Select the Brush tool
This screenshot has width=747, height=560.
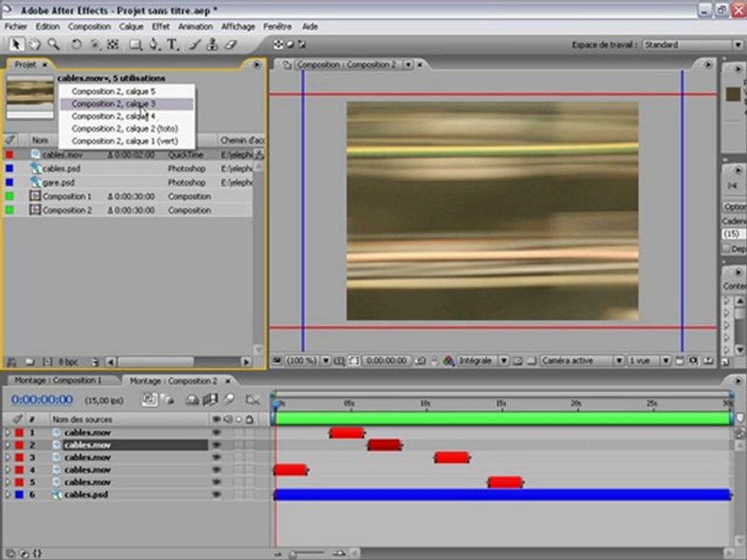click(195, 45)
